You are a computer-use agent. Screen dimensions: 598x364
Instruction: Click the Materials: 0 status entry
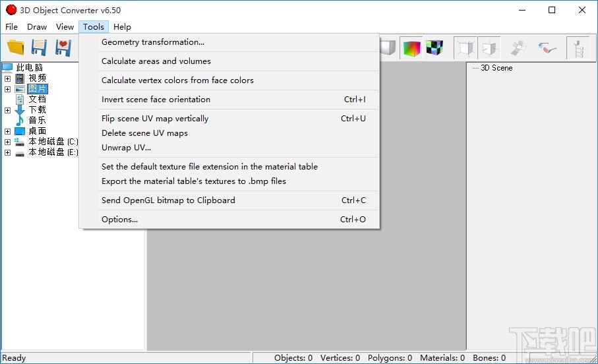pos(442,358)
